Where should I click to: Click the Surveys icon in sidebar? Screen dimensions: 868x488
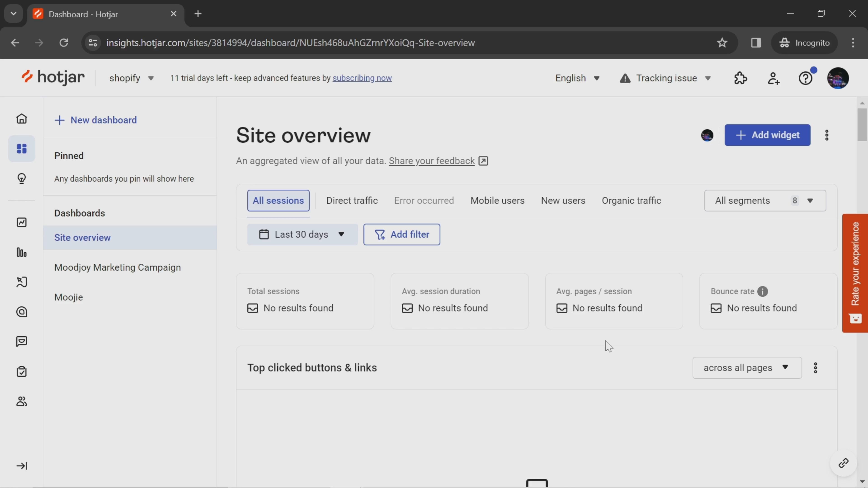pos(21,371)
